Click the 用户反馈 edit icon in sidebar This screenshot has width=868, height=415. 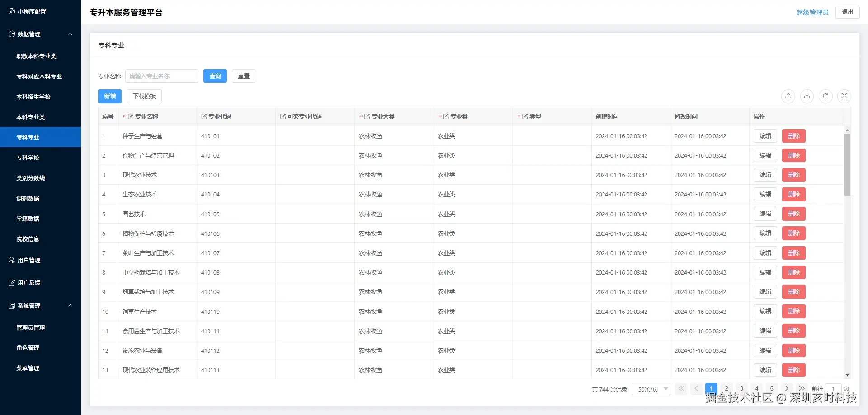(x=12, y=283)
